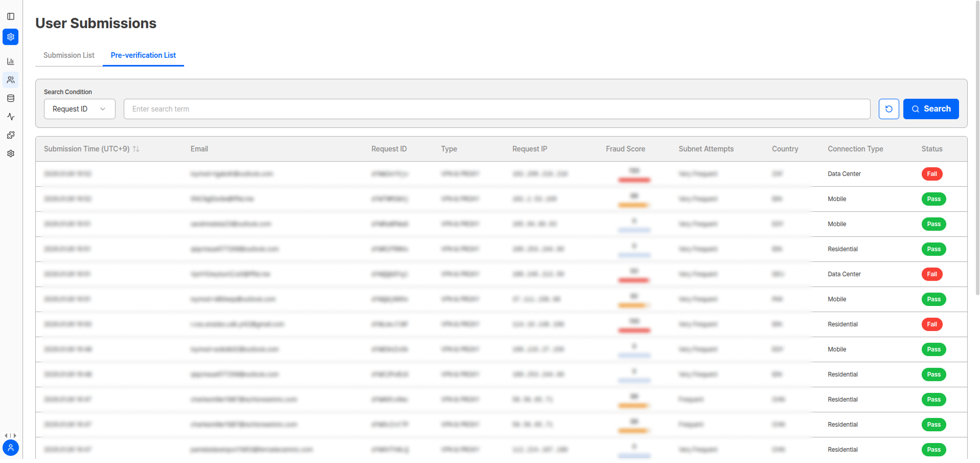Click the Fail badge in the Residential row
This screenshot has height=463, width=980.
pyautogui.click(x=932, y=324)
